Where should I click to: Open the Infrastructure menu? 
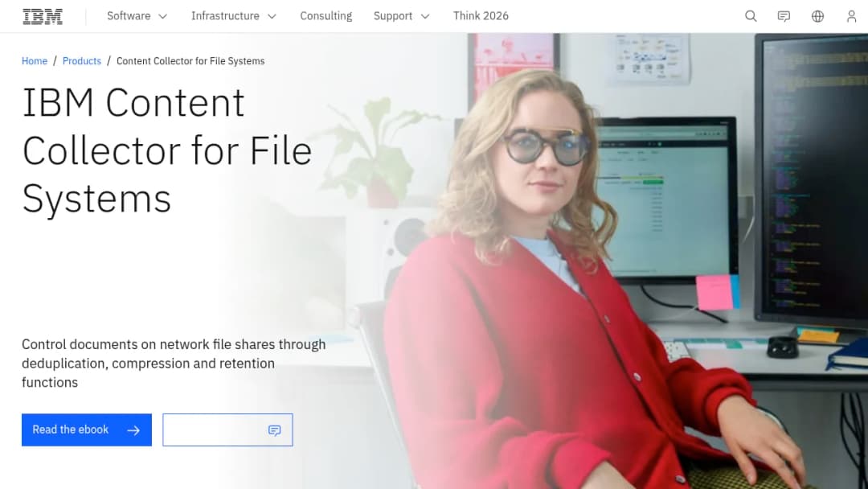[233, 16]
